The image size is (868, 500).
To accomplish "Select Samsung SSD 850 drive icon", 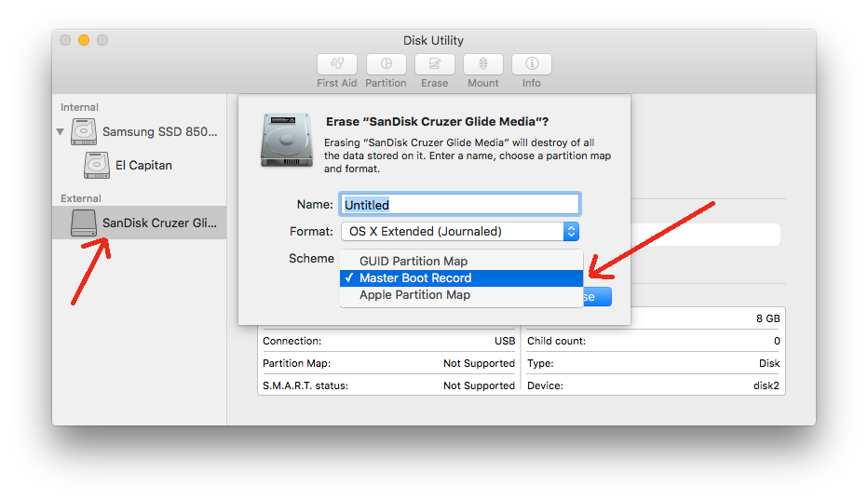I will tap(84, 132).
